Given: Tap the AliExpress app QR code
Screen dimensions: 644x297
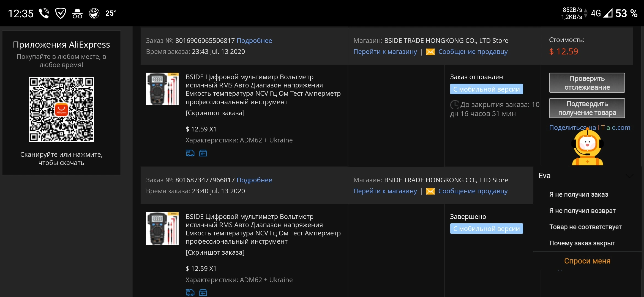Looking at the screenshot, I should pyautogui.click(x=61, y=109).
